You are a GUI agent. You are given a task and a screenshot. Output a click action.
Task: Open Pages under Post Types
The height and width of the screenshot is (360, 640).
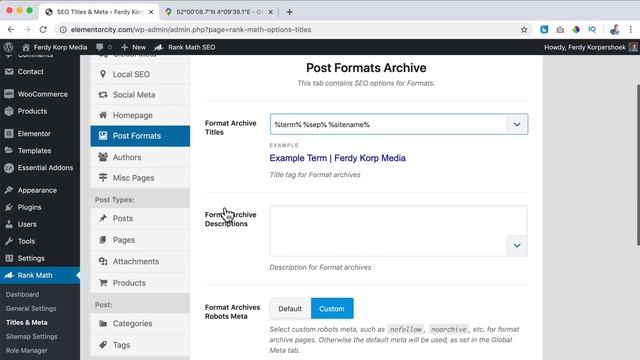tap(140, 240)
